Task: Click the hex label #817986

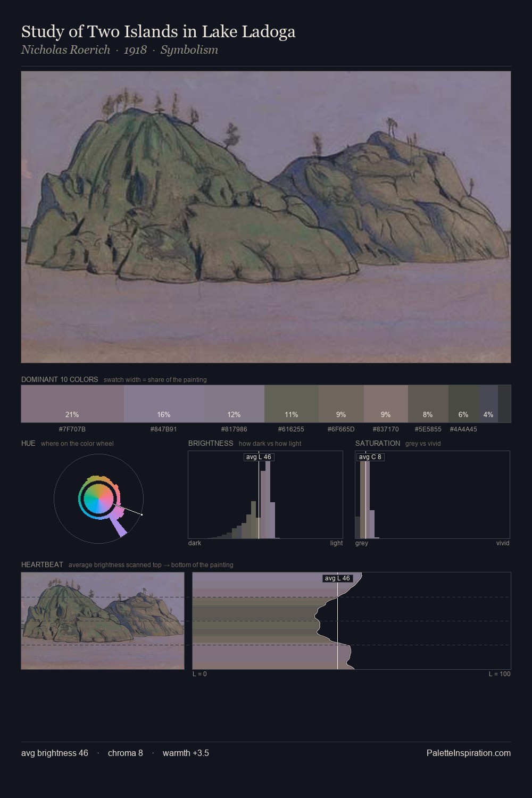Action: click(234, 429)
